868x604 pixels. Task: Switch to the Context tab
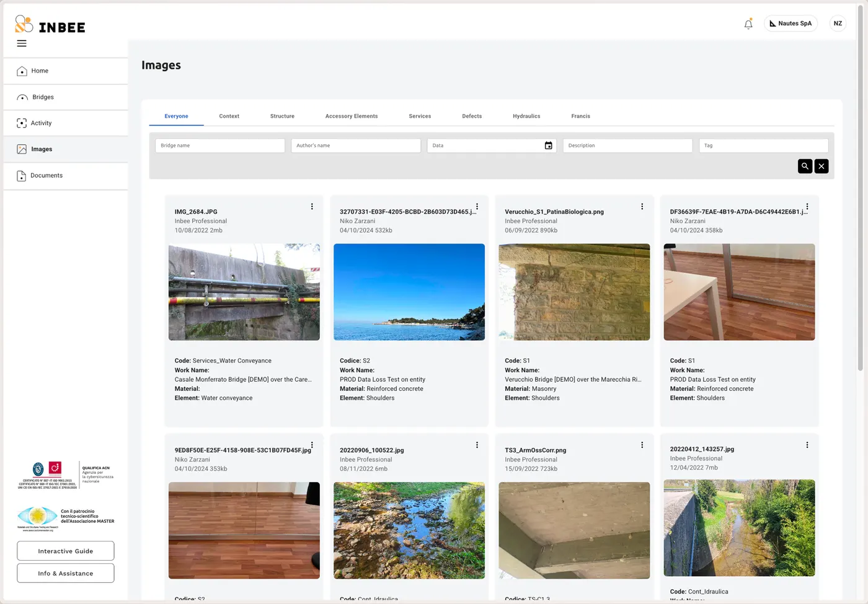click(229, 116)
